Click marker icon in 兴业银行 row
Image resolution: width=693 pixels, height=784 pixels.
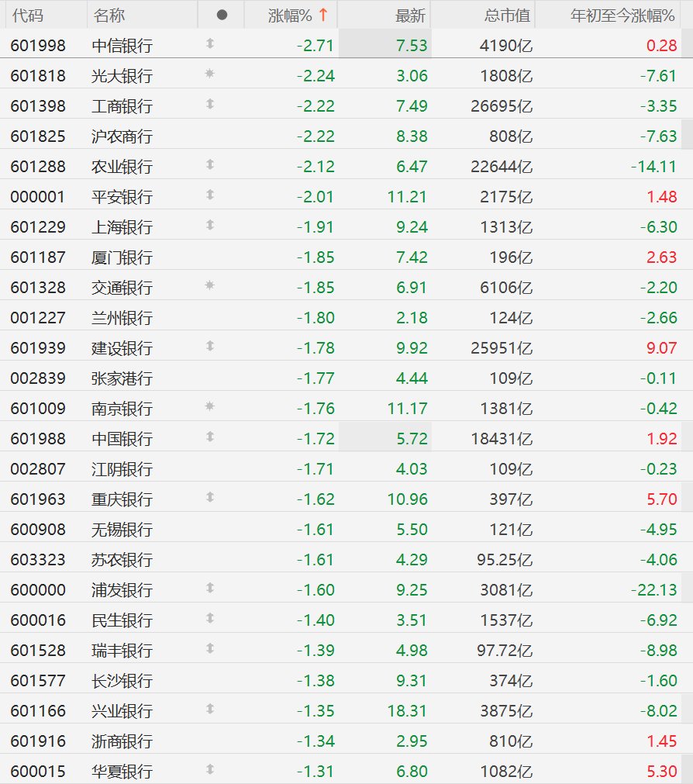(210, 709)
